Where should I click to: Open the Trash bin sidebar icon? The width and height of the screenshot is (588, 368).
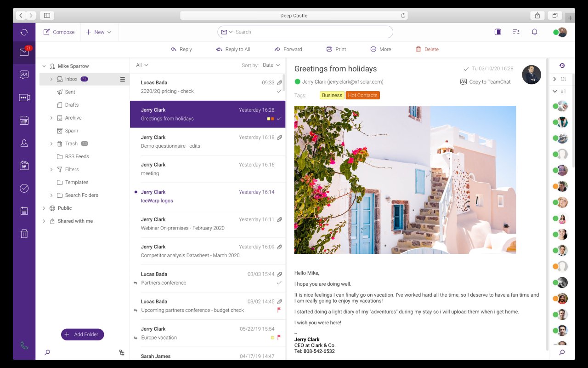coord(24,234)
